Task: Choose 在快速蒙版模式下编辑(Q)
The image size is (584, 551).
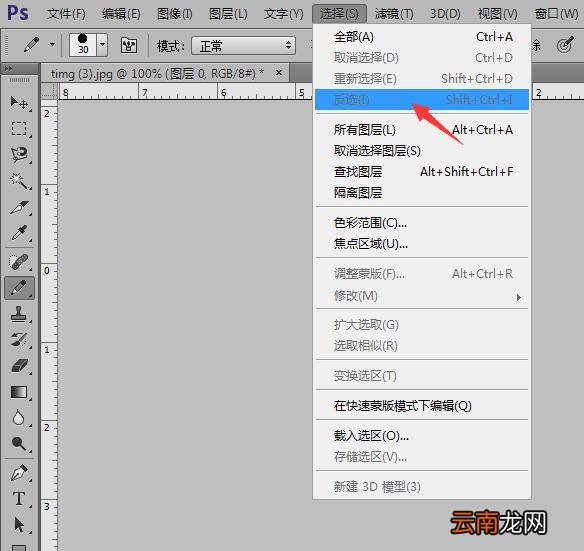Action: pyautogui.click(x=423, y=406)
